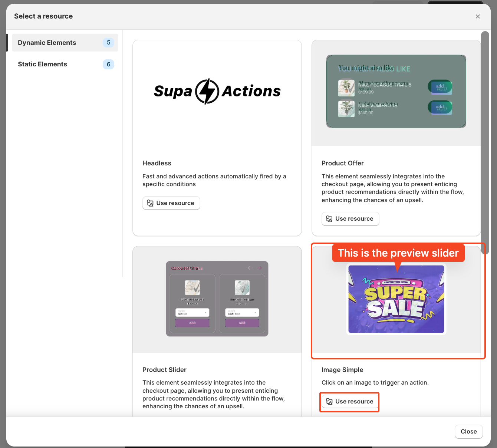Click the Dynamic Elements count badge 5
The height and width of the screenshot is (448, 497).
pyautogui.click(x=108, y=43)
